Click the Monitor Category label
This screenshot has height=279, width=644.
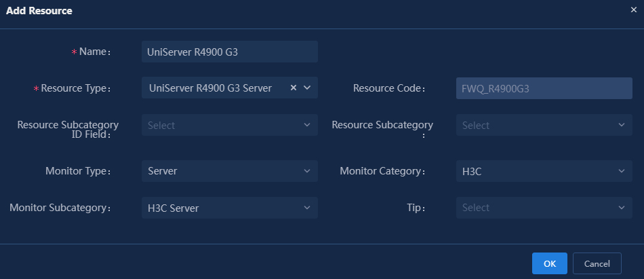(x=382, y=171)
